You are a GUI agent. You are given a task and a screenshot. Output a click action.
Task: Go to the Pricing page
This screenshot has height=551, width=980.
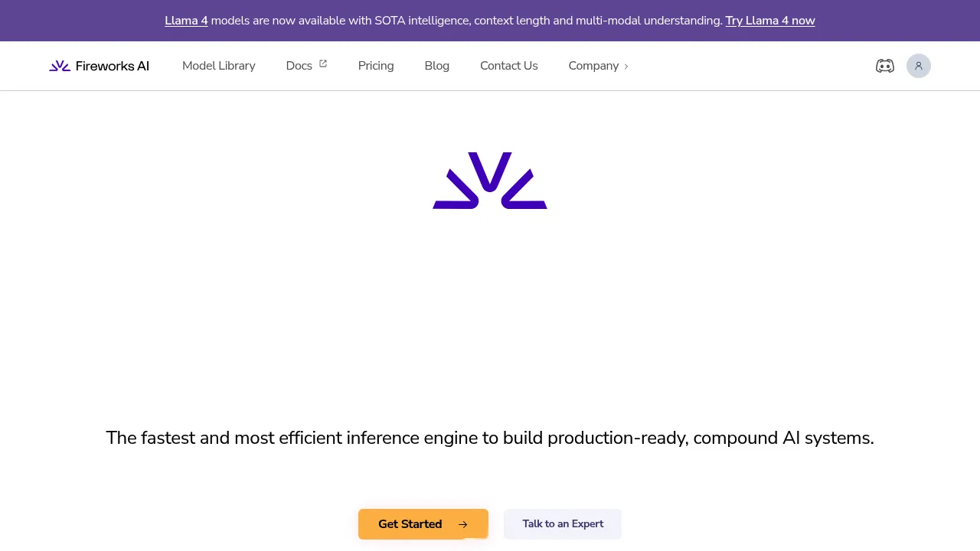point(376,66)
